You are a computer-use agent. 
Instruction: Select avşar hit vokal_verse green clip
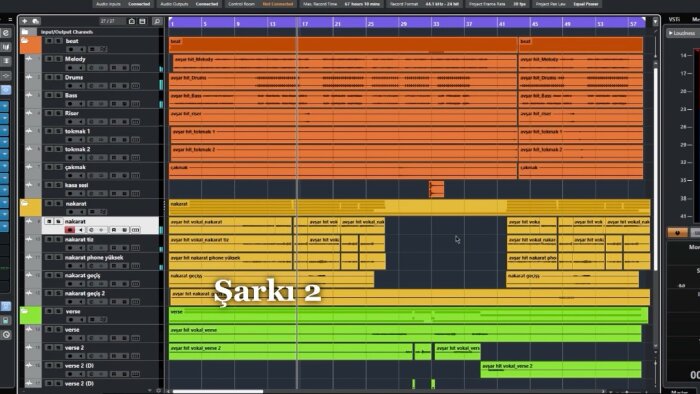pyautogui.click(x=405, y=333)
